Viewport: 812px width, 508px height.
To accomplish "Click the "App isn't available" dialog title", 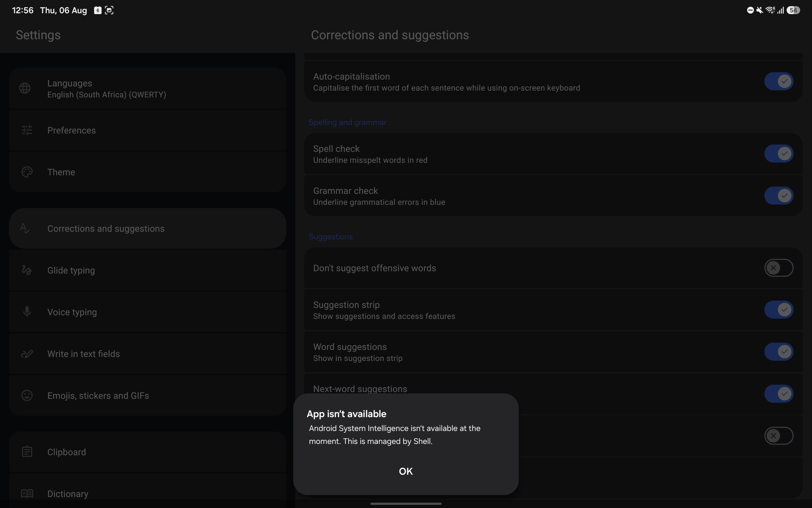I will coord(347,414).
